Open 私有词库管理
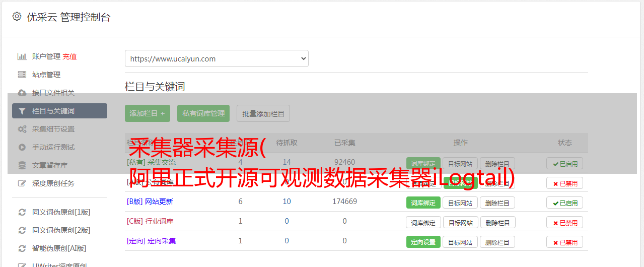The height and width of the screenshot is (267, 644). (203, 113)
